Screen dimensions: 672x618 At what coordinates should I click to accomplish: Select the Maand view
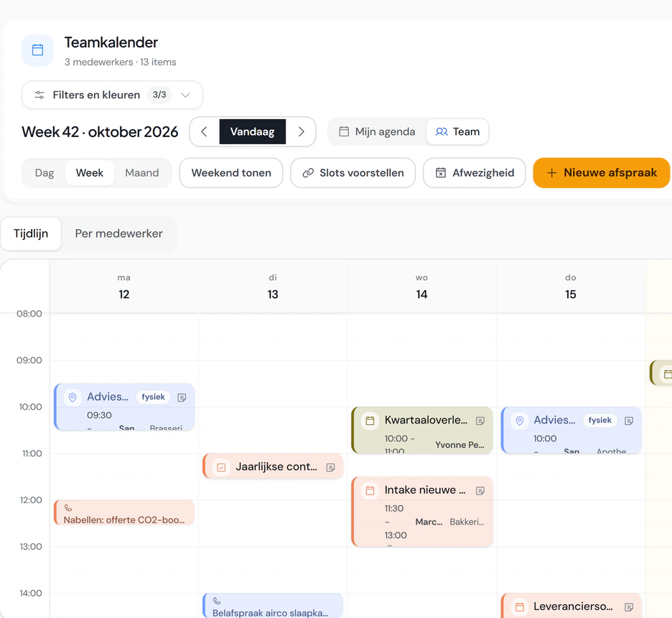(142, 173)
